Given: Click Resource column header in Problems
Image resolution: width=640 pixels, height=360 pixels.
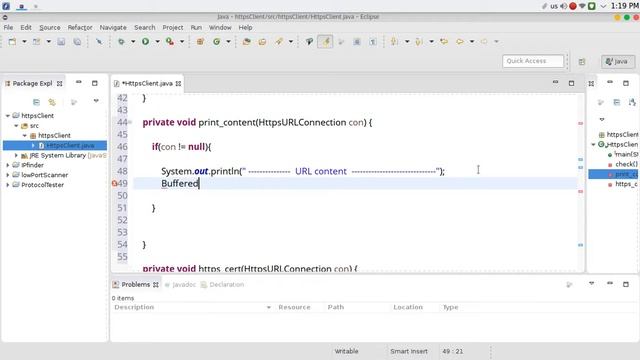Looking at the screenshot, I should click(x=294, y=307).
